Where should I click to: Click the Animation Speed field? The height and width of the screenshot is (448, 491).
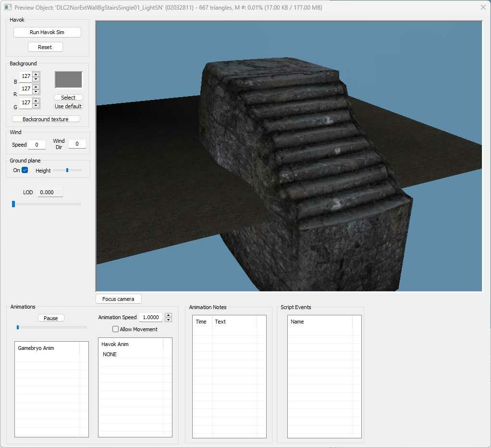151,317
